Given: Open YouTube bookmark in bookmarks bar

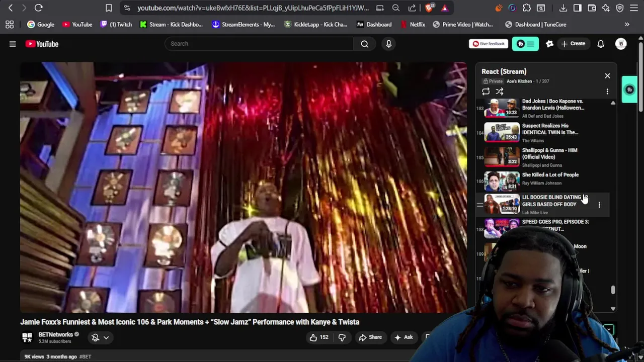Looking at the screenshot, I should 77,24.
